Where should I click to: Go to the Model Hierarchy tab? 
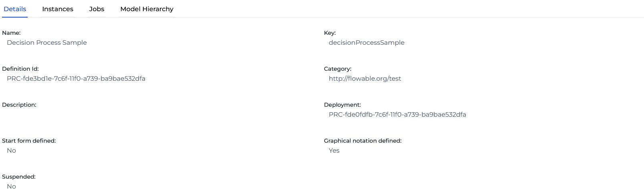point(147,9)
